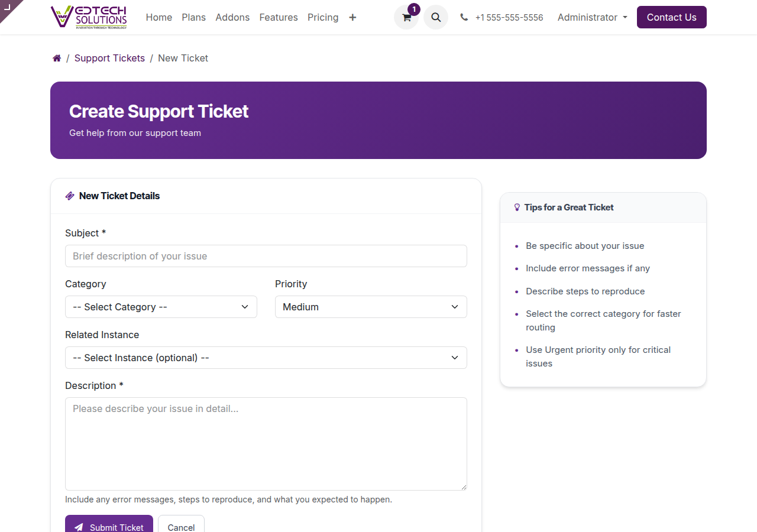Open the Related Instance dropdown
This screenshot has width=757, height=532.
266,358
